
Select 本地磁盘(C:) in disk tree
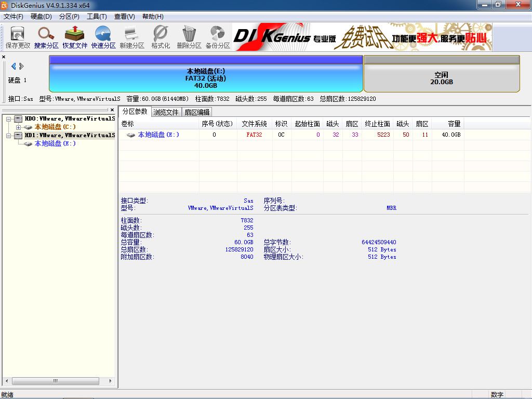[55, 127]
